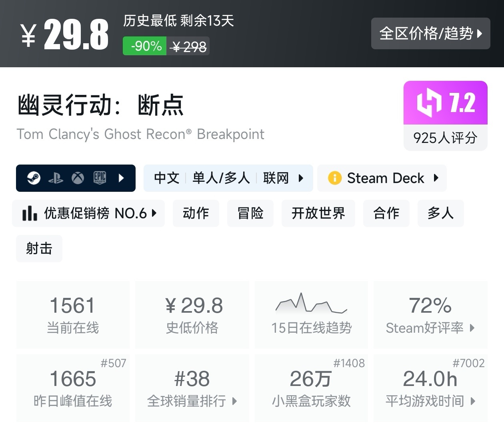Select the 射击 genre tag
Image resolution: width=504 pixels, height=426 pixels.
pos(39,249)
